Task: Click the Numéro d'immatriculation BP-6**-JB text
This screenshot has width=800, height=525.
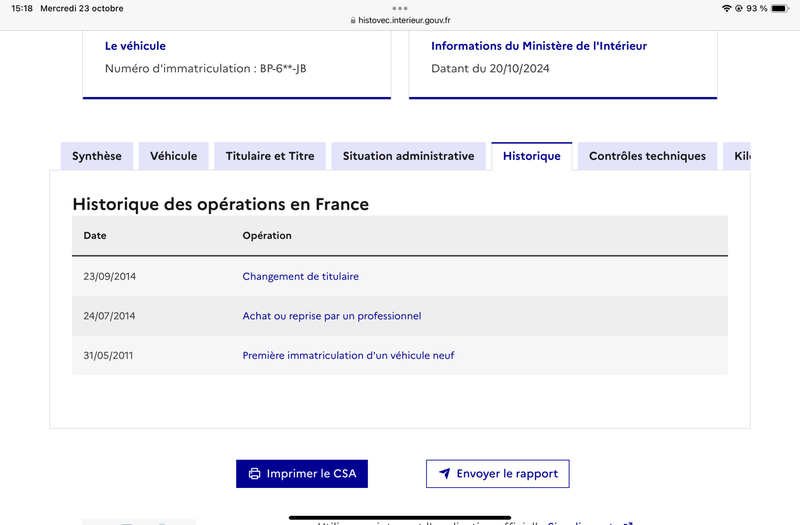Action: tap(206, 68)
